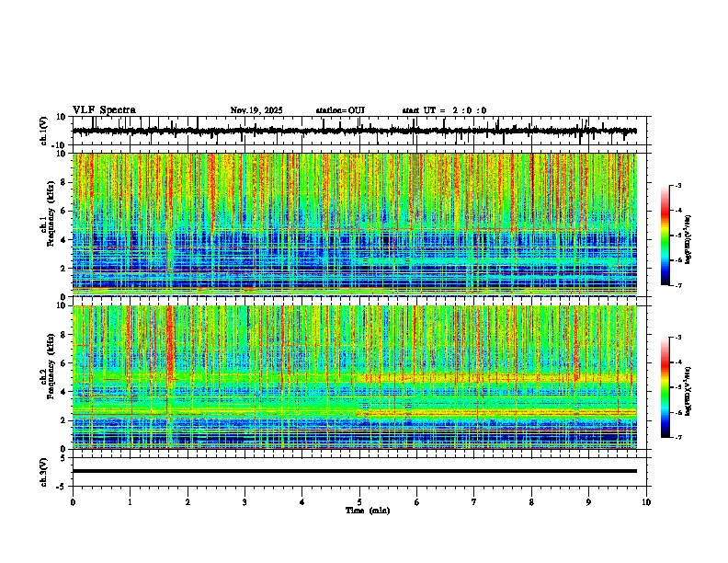728x563 pixels.
Task: Click the "-3" label on ch.1 color bar
Action: (677, 186)
